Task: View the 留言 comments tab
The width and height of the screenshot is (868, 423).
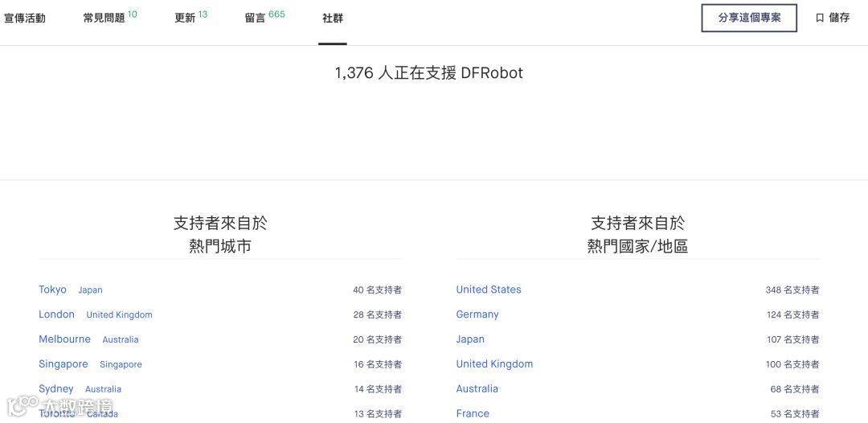Action: point(256,18)
